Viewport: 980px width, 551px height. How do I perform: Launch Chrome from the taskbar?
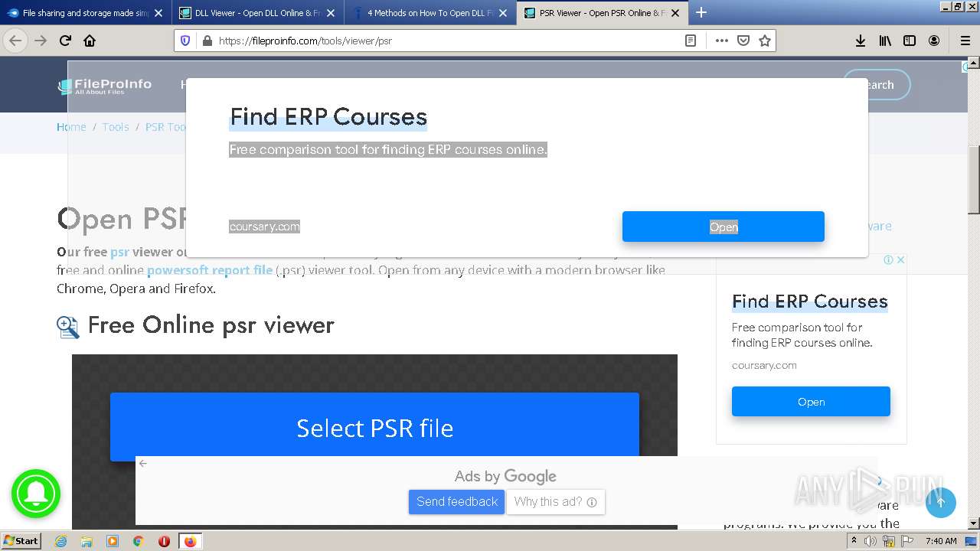click(x=138, y=541)
